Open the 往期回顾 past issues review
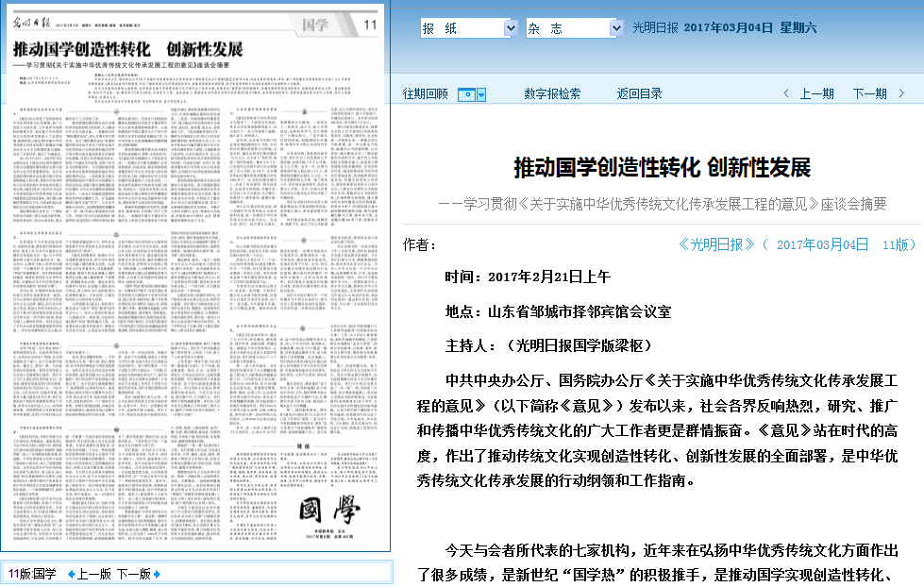The image size is (924, 587). pos(426,93)
